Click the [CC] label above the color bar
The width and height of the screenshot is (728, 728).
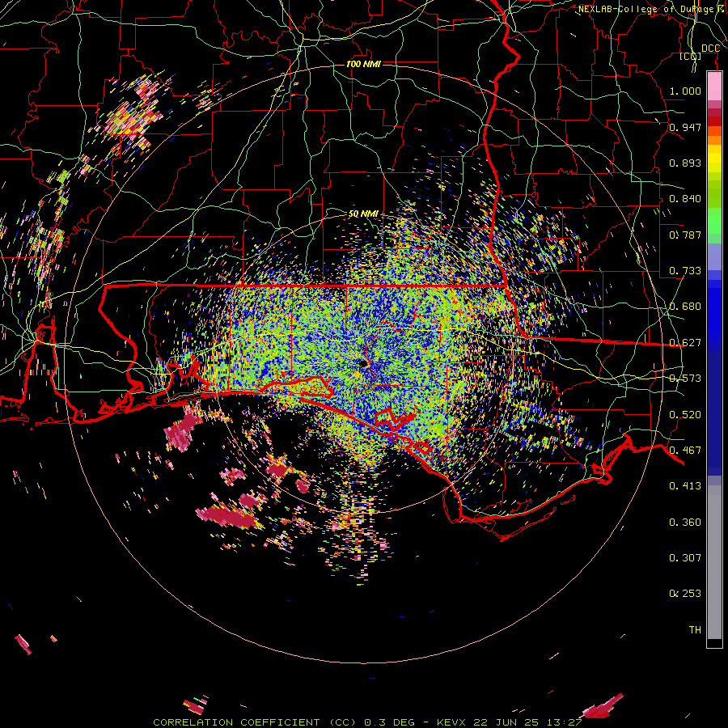tap(690, 56)
